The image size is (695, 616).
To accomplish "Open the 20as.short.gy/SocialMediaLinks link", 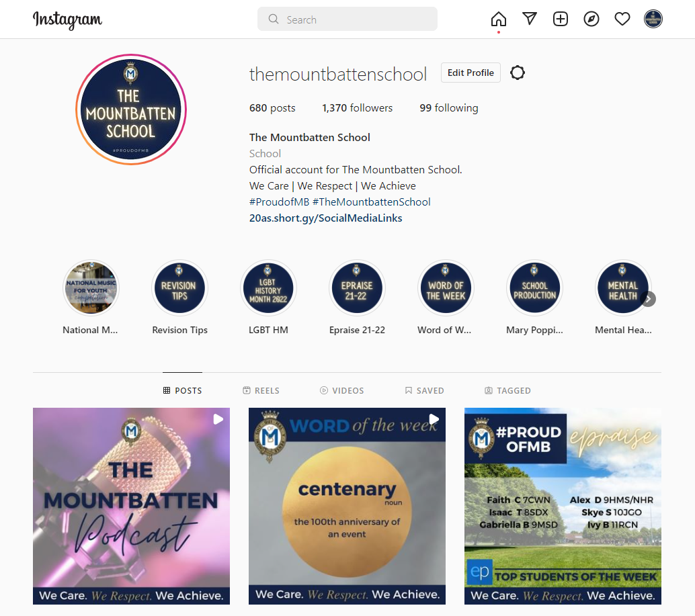I will [326, 218].
